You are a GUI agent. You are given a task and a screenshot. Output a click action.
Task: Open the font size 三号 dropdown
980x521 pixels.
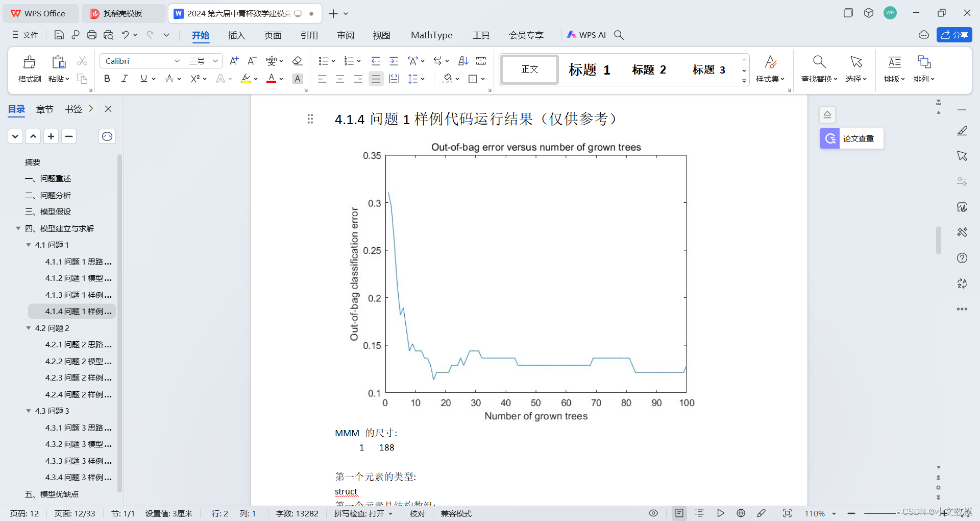pos(215,61)
